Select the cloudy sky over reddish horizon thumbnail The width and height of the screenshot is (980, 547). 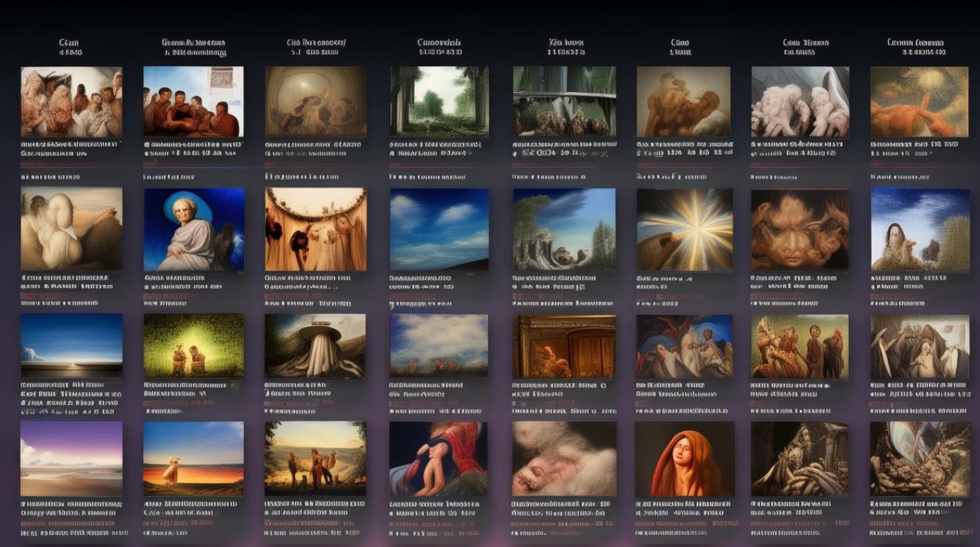[x=439, y=346]
